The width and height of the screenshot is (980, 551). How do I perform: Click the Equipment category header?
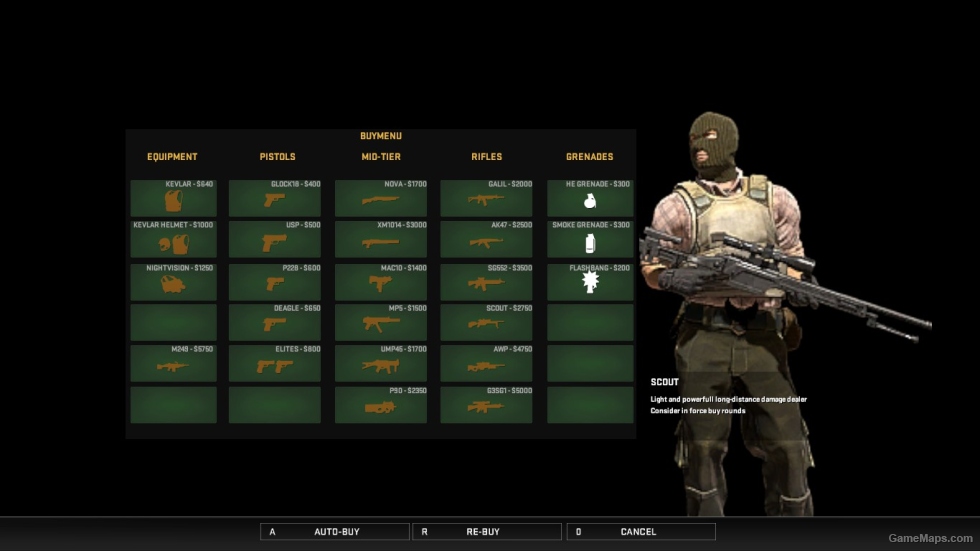click(172, 157)
